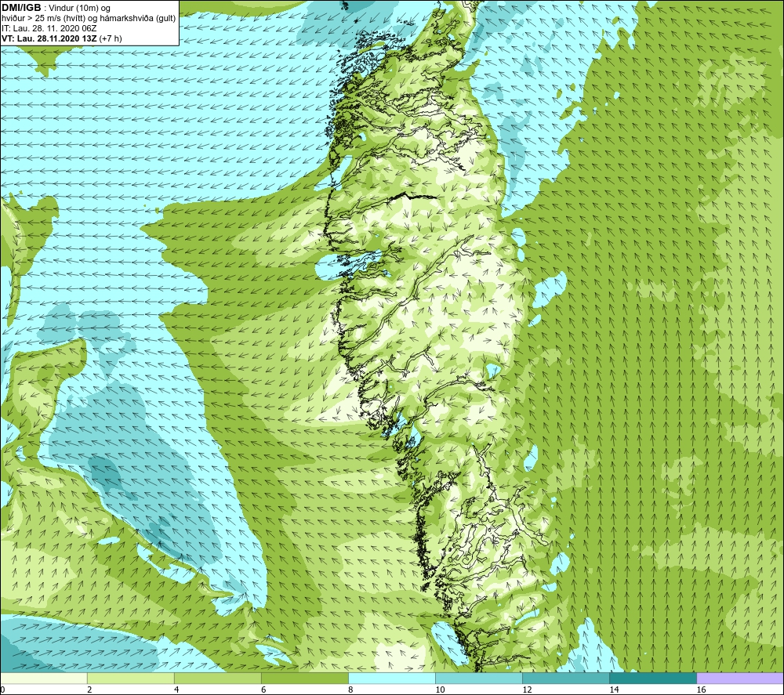Click the legend value '10'
This screenshot has height=695, width=784.
[440, 690]
